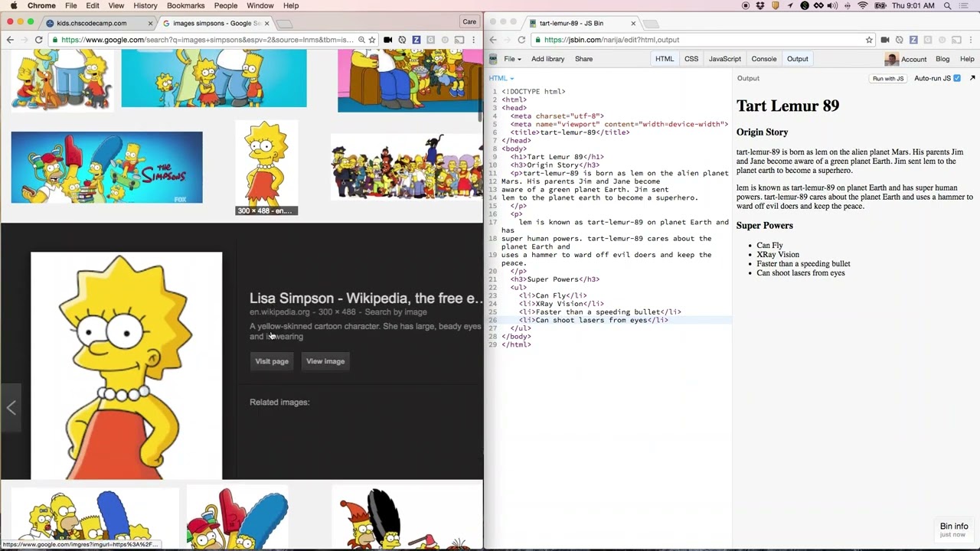Screen dimensions: 980x551
Task: Toggle the Output panel tab
Action: [798, 59]
